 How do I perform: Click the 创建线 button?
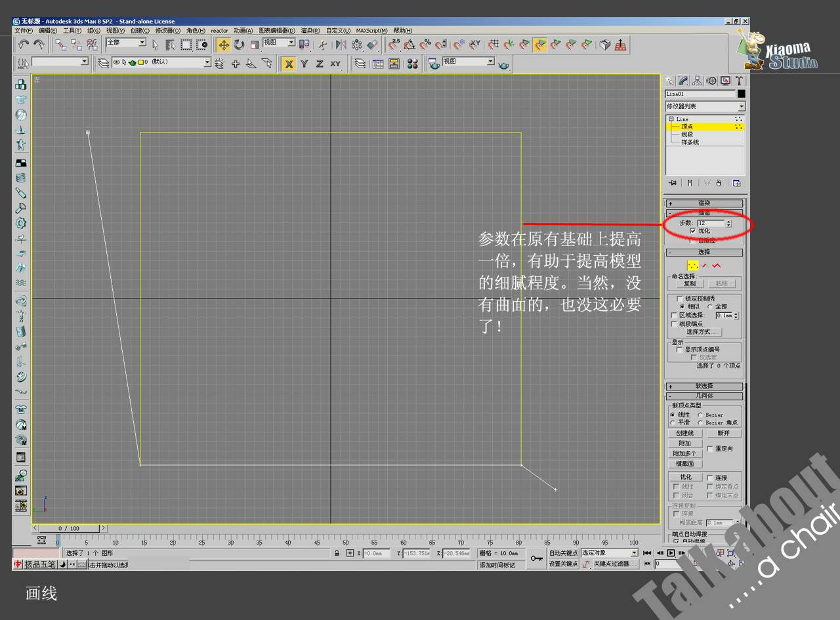coord(685,434)
